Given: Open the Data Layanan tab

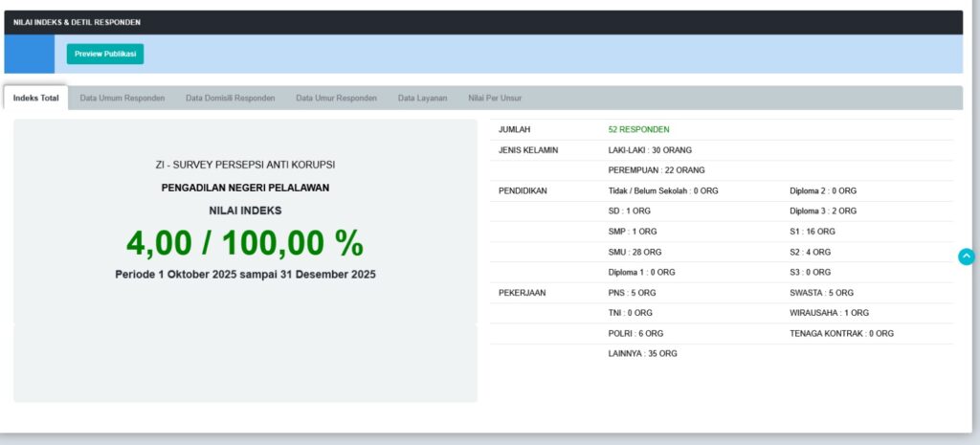Looking at the screenshot, I should 422,99.
